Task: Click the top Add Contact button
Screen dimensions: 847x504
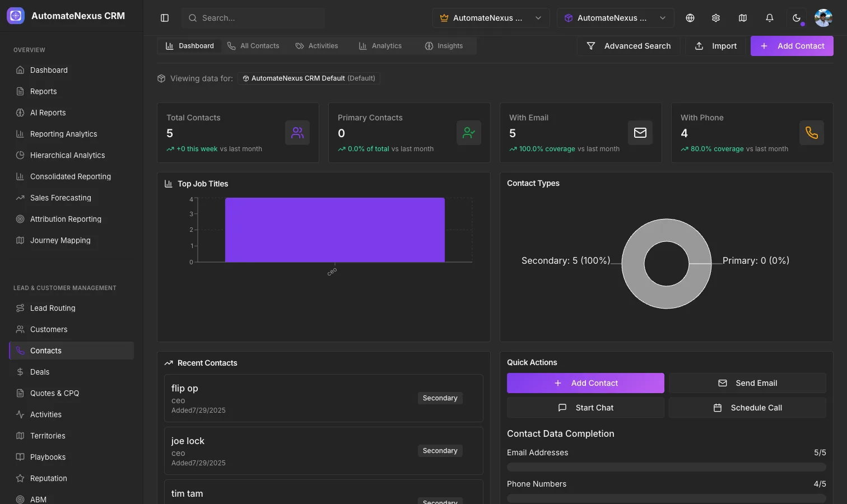Action: coord(792,46)
